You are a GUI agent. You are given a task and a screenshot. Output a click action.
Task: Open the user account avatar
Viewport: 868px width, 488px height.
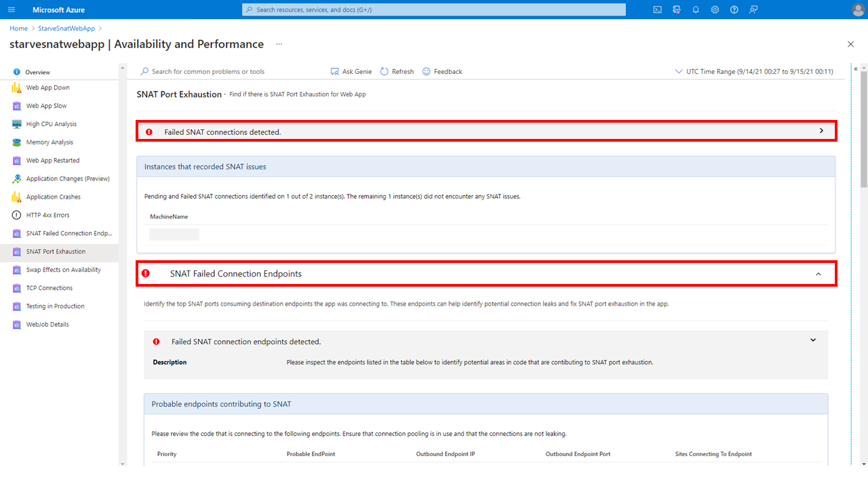[857, 9]
